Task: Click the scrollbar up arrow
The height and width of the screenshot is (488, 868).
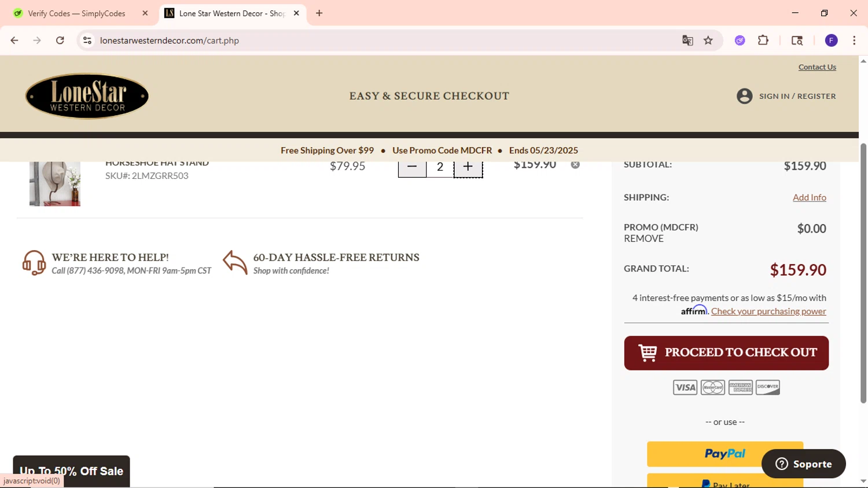Action: (x=863, y=61)
